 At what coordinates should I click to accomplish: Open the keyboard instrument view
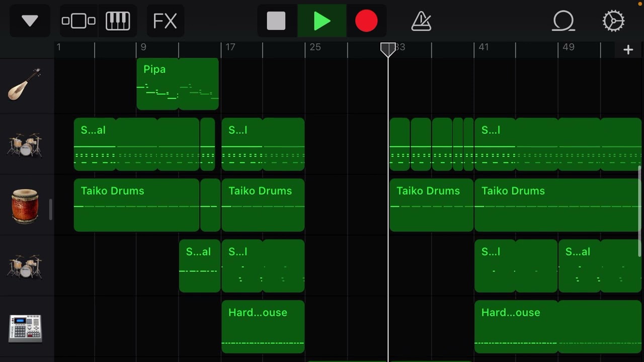118,21
